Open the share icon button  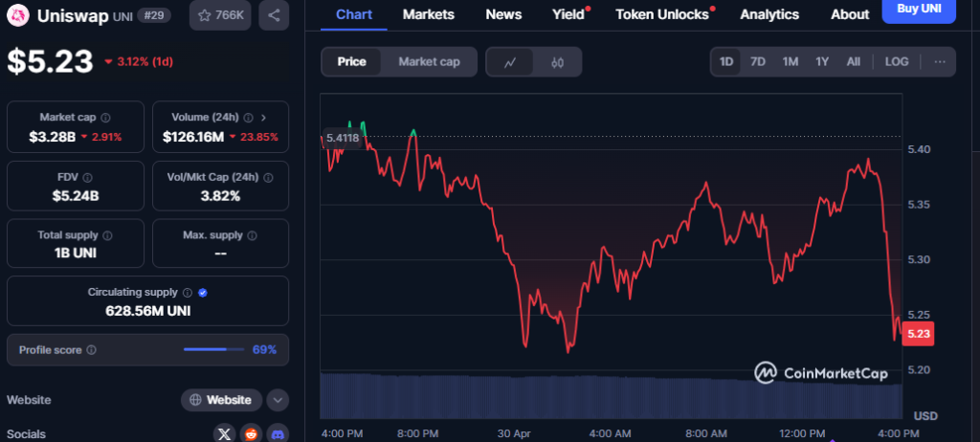[x=274, y=15]
